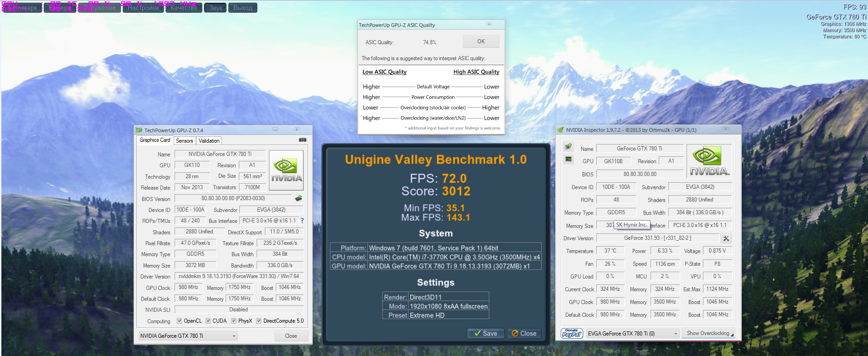This screenshot has height=356, width=868.
Task: Click the 1136 rpm Speed value
Action: pos(665,263)
